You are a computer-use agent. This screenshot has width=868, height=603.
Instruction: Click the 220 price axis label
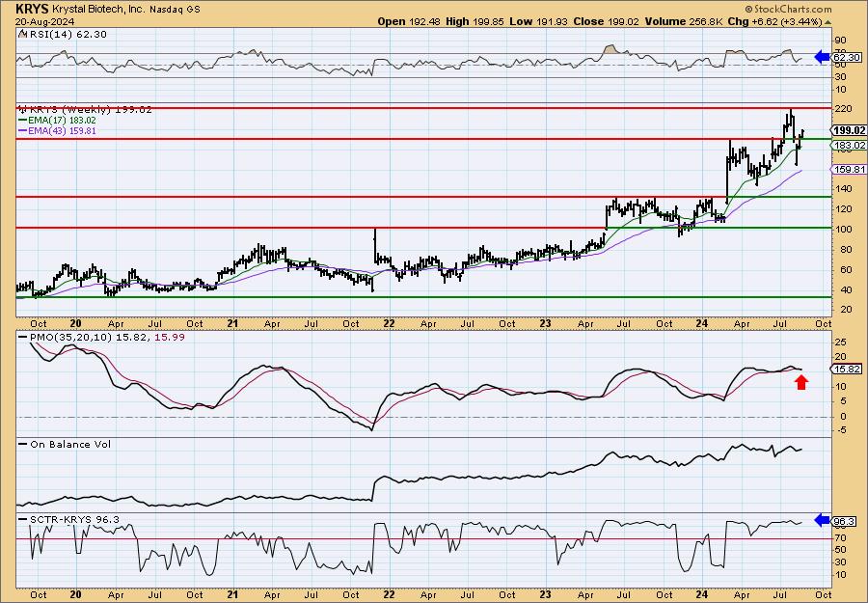point(844,109)
